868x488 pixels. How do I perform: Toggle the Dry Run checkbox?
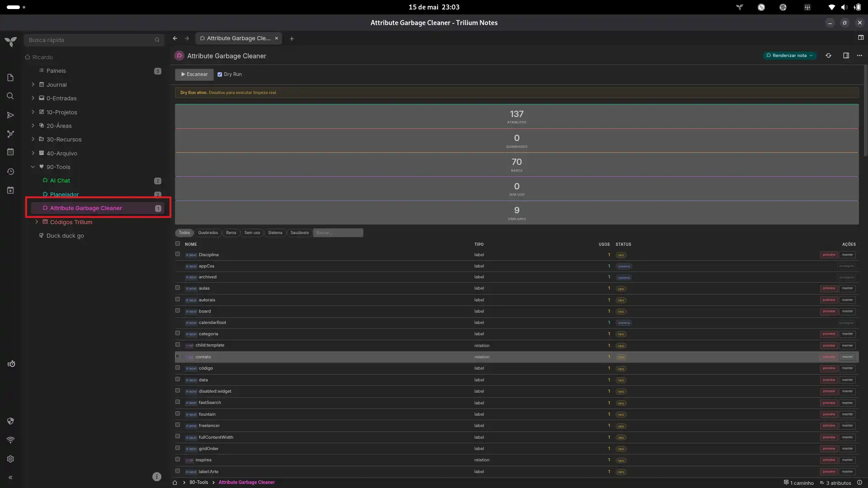tap(220, 75)
